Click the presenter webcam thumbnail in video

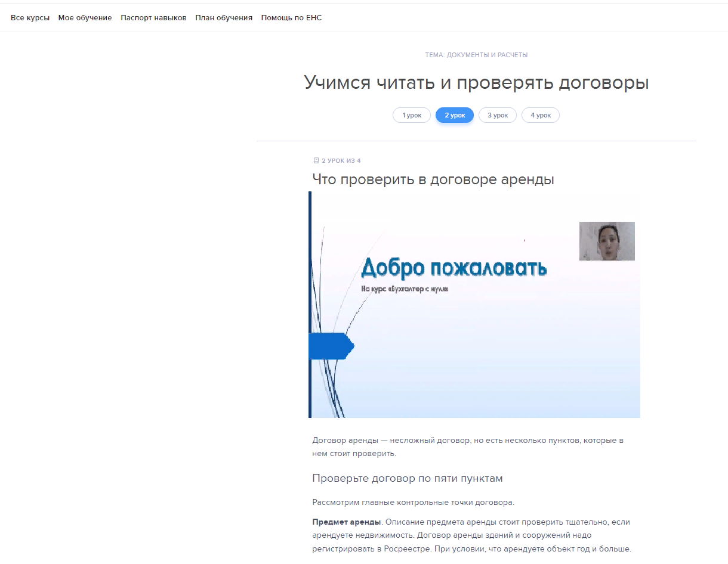(606, 241)
